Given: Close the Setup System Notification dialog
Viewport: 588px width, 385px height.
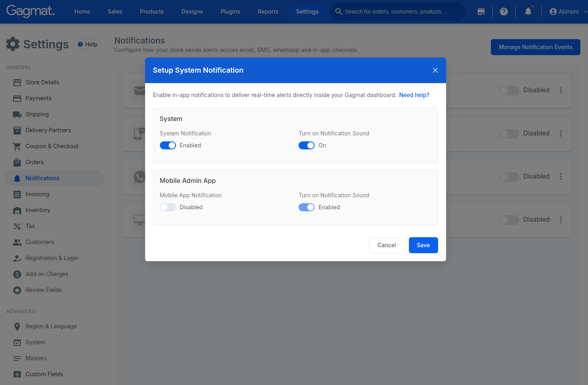Looking at the screenshot, I should click(435, 70).
